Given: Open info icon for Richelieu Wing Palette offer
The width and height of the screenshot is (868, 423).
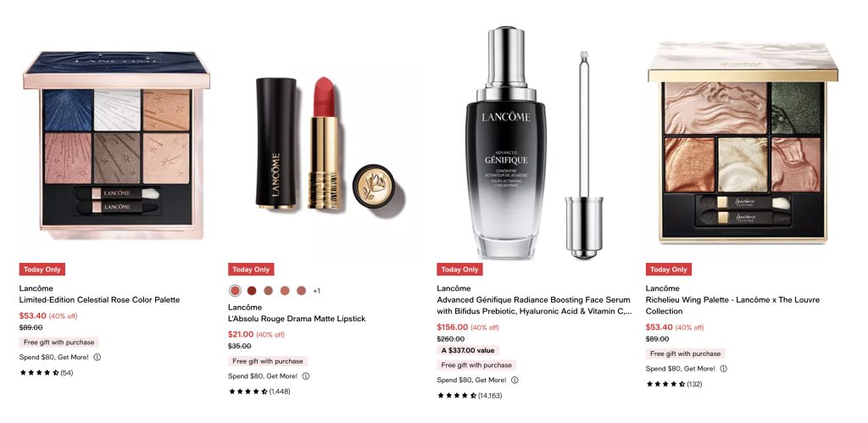Looking at the screenshot, I should coord(723,368).
